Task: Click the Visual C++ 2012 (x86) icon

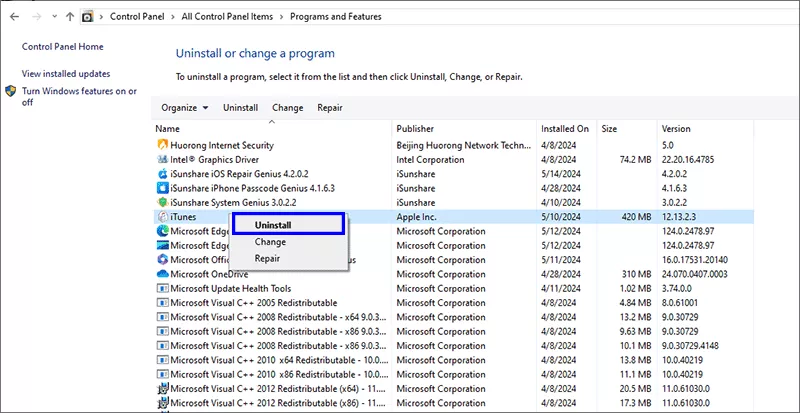Action: click(x=163, y=403)
